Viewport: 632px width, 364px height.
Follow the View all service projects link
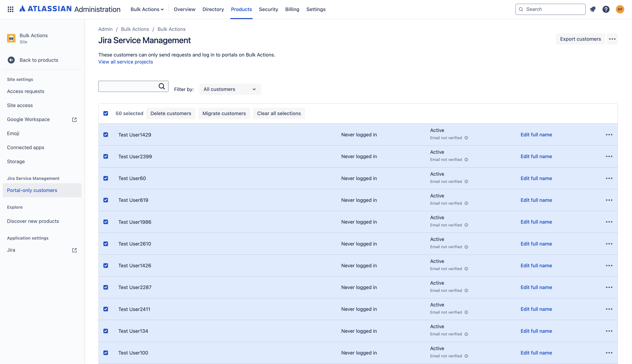point(126,62)
